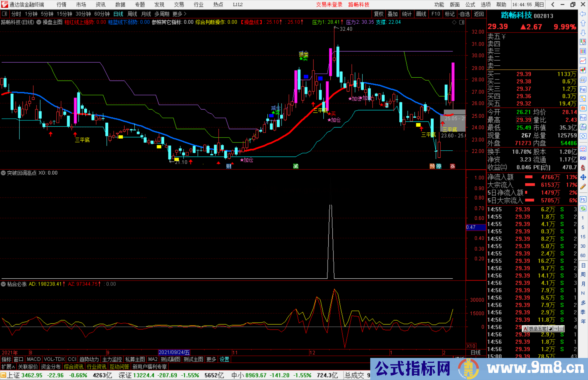Click the 复权 toolbar button
The height and width of the screenshot is (380, 588).
coord(378,14)
